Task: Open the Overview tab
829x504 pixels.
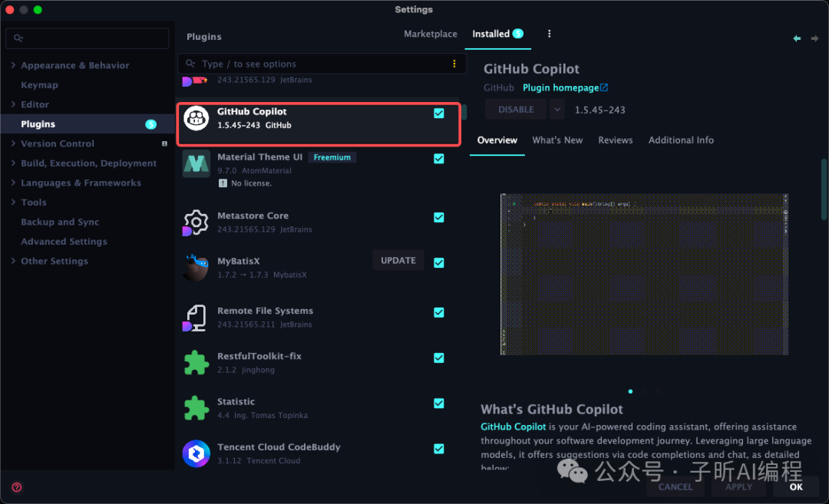Action: tap(497, 140)
